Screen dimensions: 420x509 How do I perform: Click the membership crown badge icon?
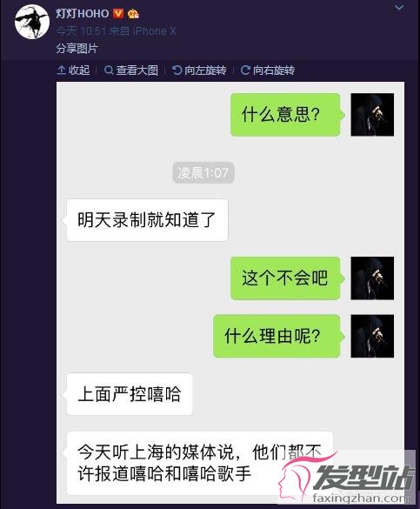coord(133,14)
